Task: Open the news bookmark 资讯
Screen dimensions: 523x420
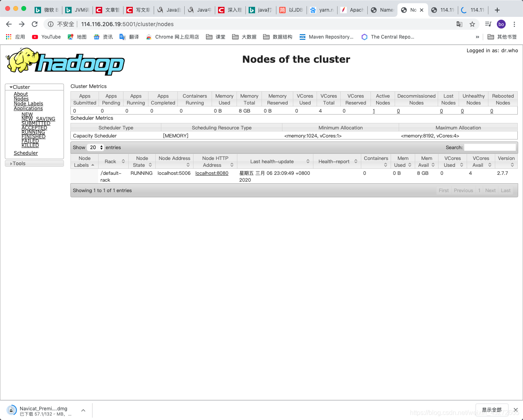Action: [103, 37]
